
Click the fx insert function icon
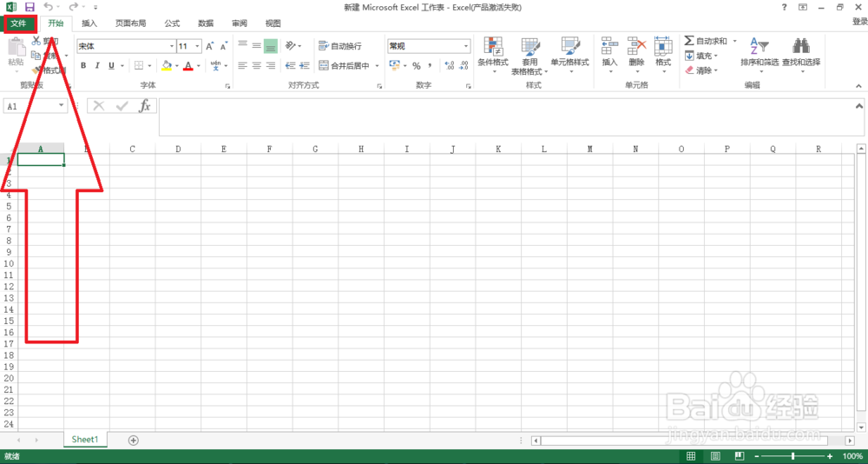point(144,105)
